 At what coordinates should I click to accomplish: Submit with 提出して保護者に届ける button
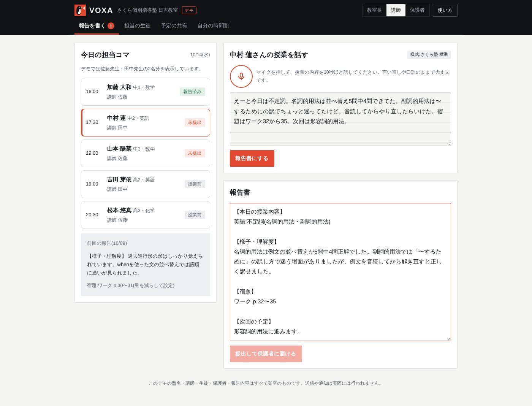(x=266, y=354)
